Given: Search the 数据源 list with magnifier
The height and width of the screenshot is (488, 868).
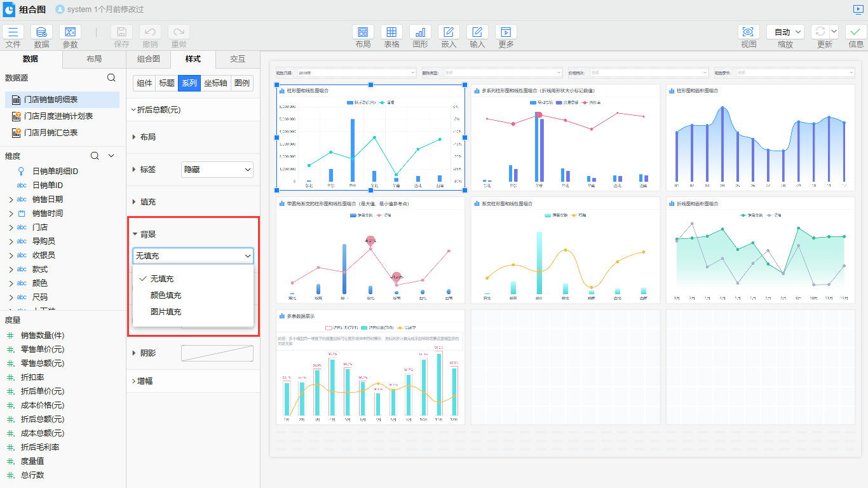Looking at the screenshot, I should 111,78.
